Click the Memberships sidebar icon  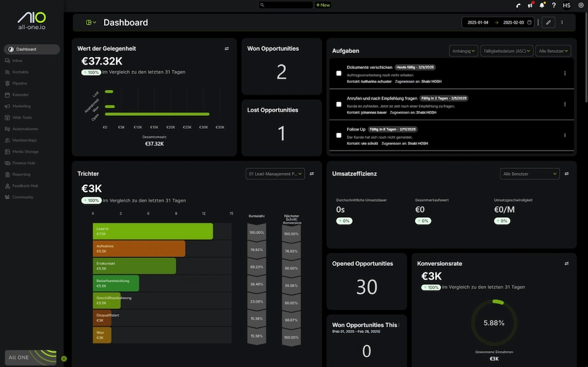click(7, 141)
